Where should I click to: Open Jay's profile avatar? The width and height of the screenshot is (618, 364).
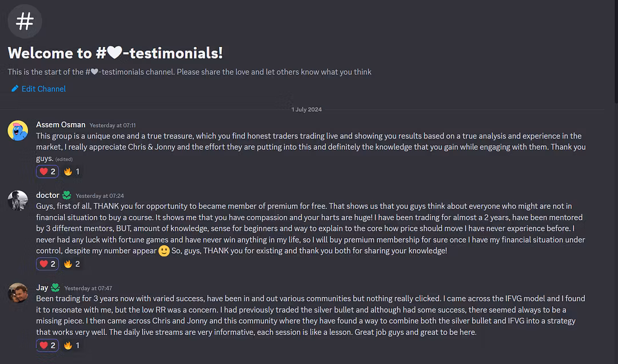click(x=18, y=294)
